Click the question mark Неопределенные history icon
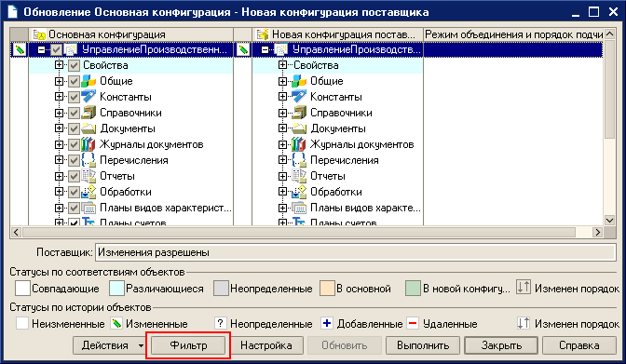This screenshot has width=626, height=364. pyautogui.click(x=221, y=323)
